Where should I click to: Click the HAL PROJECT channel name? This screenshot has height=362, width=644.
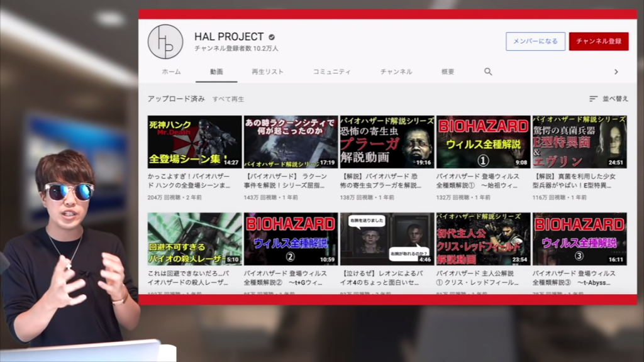click(229, 36)
